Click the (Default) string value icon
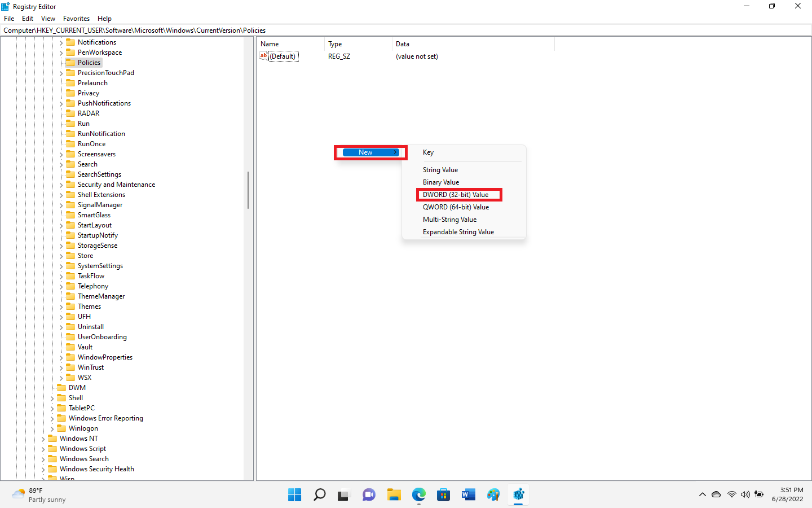 [263, 56]
